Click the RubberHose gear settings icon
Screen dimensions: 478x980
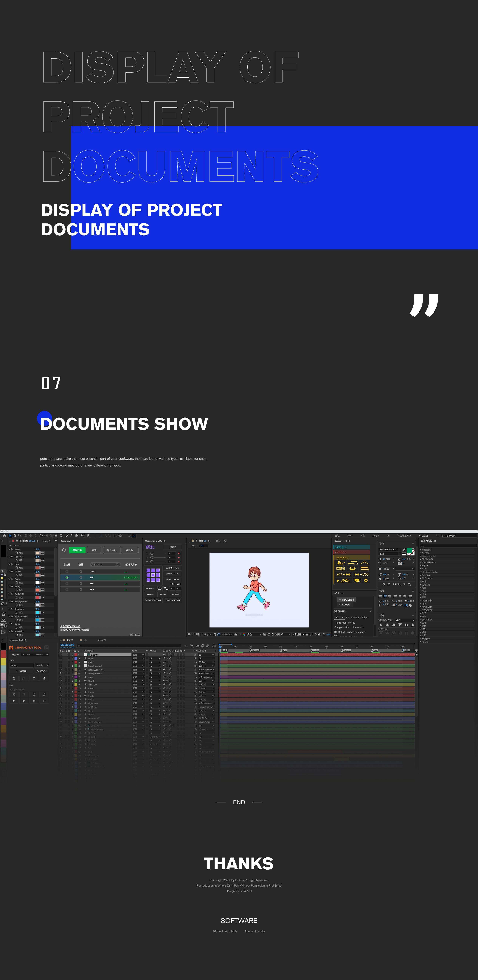366,580
